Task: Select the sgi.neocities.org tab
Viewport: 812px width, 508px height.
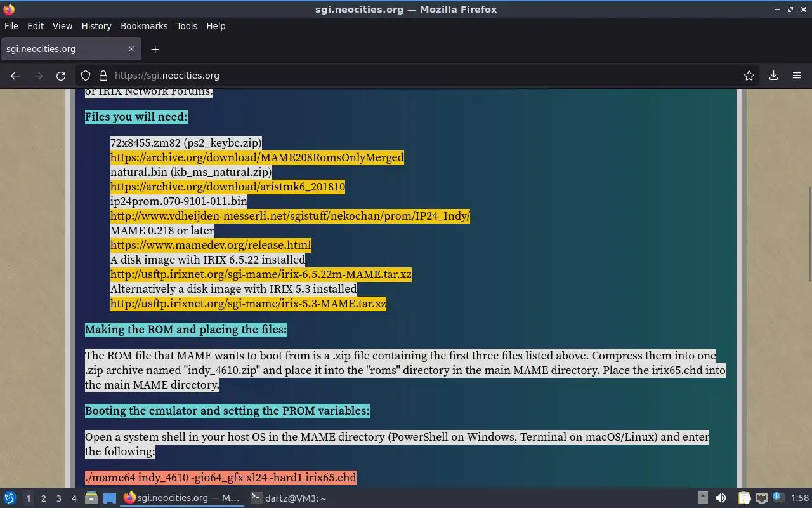Action: 70,49
